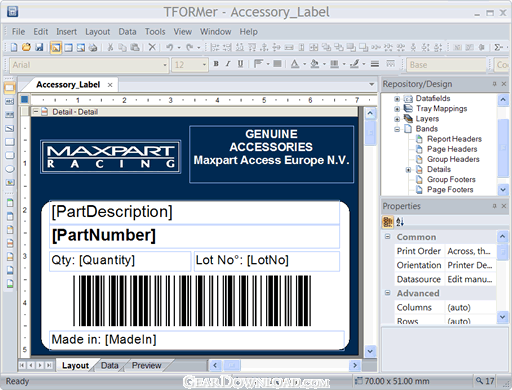
Task: Collapse the Common properties section
Action: coord(388,237)
